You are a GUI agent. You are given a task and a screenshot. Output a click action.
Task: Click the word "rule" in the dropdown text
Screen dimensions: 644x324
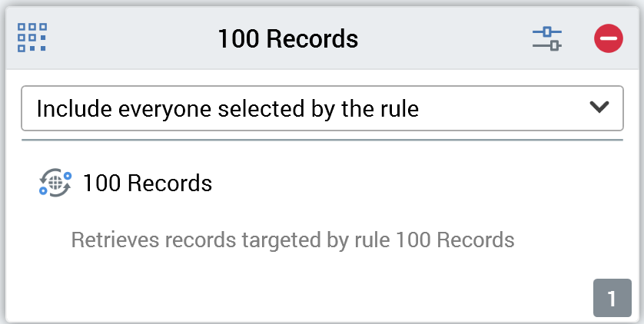click(397, 108)
